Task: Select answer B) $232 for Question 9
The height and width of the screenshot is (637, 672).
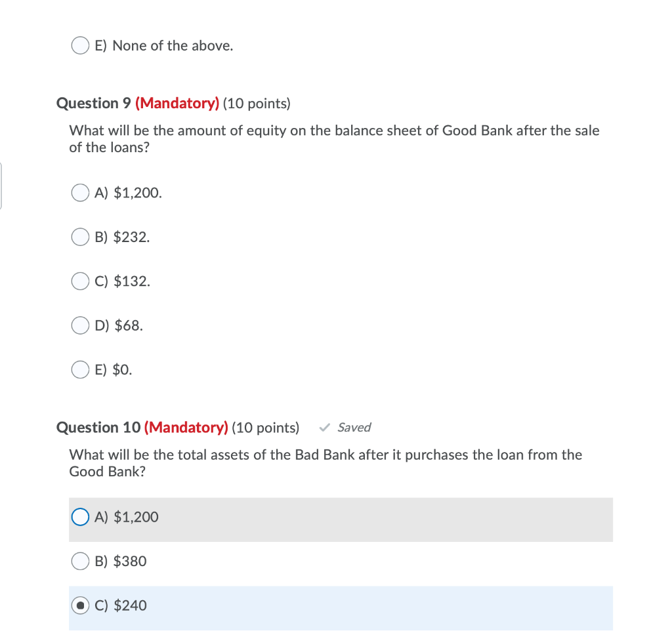Action: coord(79,237)
